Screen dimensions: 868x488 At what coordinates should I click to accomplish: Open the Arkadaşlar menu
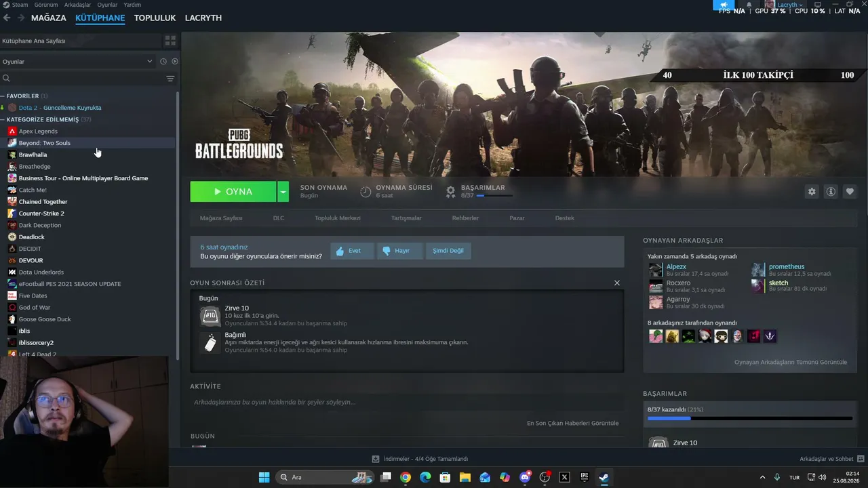click(77, 5)
